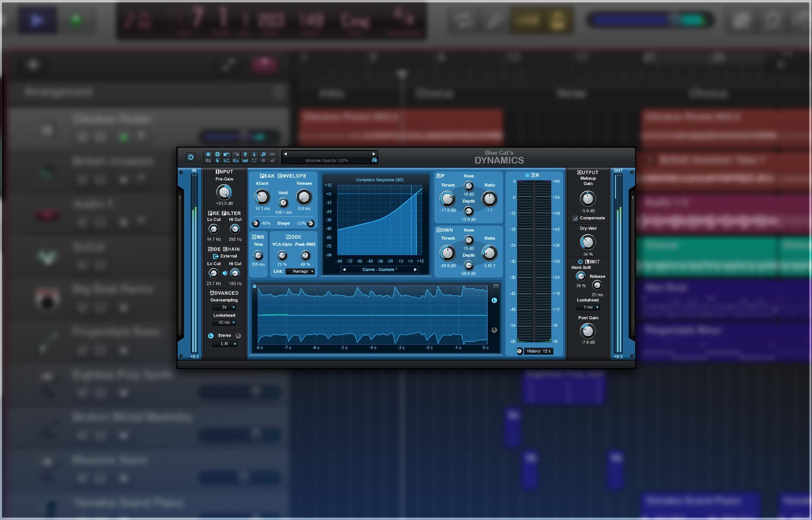Toggle the histogram bars view icon
812x520 pixels.
[x=245, y=161]
